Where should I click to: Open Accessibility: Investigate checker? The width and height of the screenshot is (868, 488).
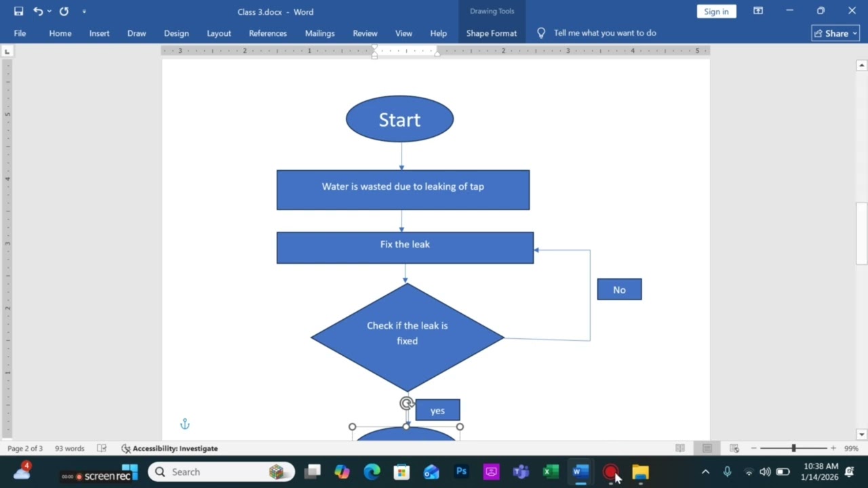pos(170,449)
